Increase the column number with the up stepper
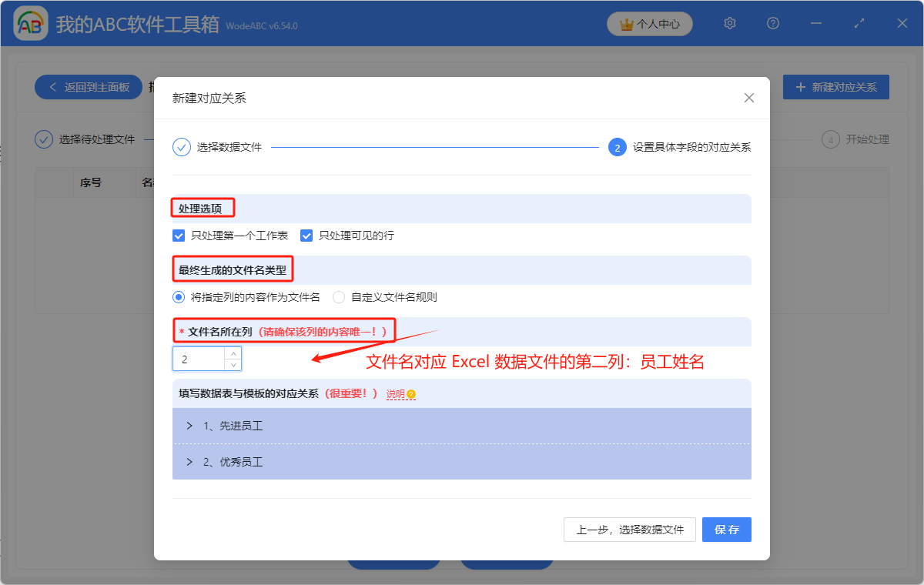The width and height of the screenshot is (924, 585). 233,353
